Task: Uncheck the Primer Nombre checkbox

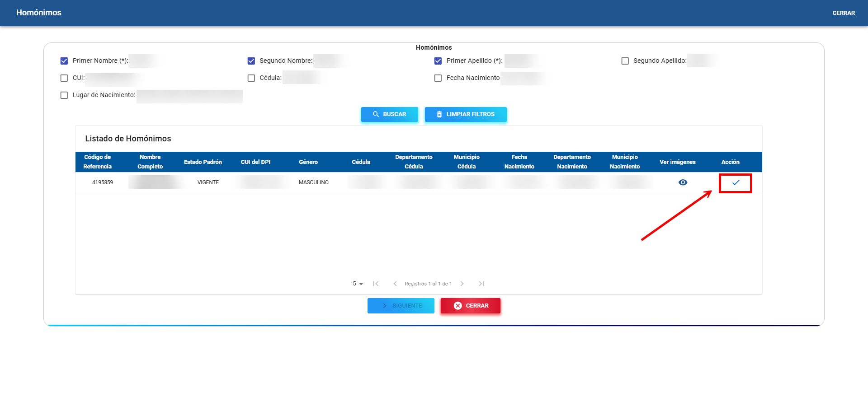Action: click(64, 61)
